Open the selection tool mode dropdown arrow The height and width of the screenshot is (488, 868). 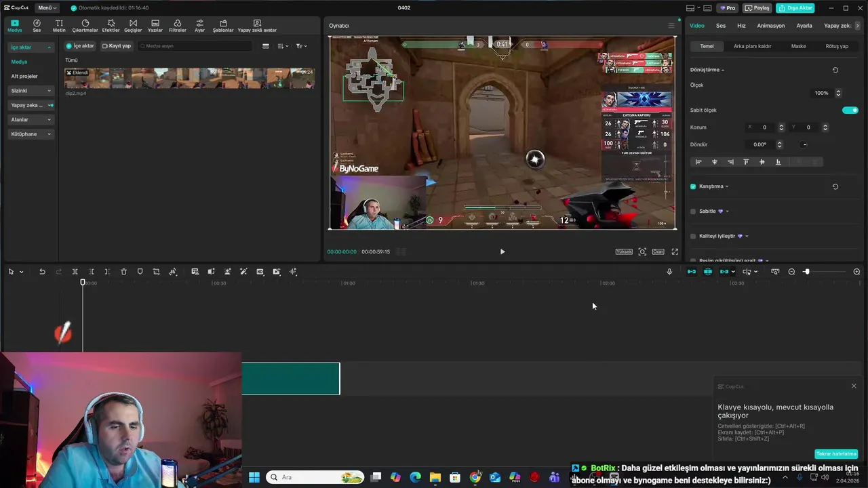click(x=21, y=272)
